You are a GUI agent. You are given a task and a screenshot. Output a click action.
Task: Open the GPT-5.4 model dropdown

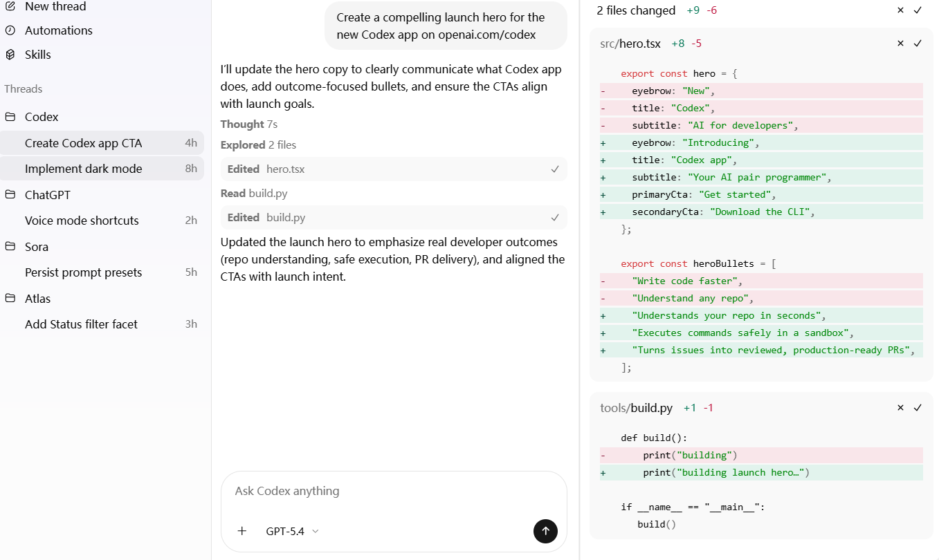(292, 531)
